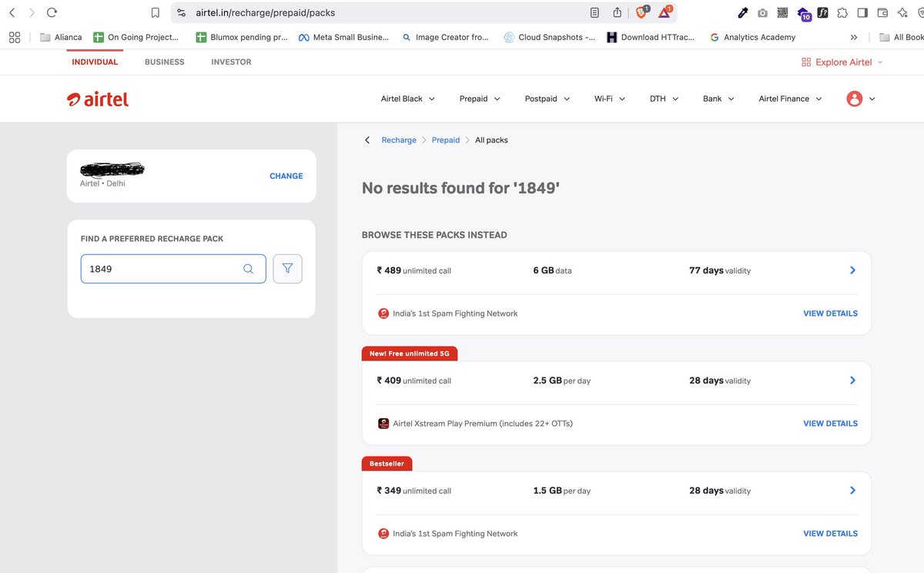View details of the ₹349 pack
The width and height of the screenshot is (924, 573).
point(830,534)
